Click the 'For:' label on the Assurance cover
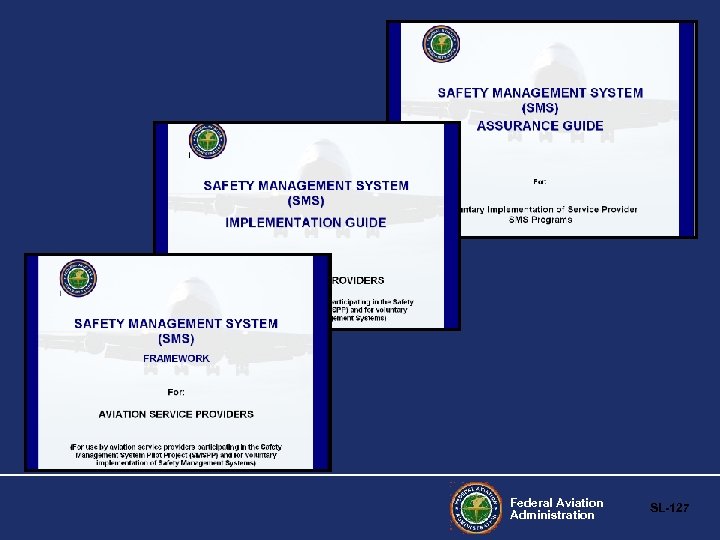Screen dimensions: 720x540 click(x=540, y=182)
